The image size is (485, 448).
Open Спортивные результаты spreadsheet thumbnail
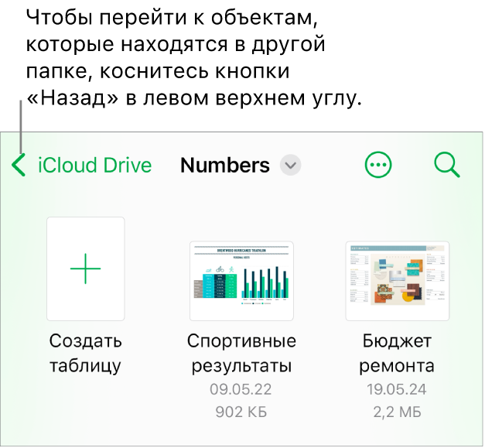point(241,281)
